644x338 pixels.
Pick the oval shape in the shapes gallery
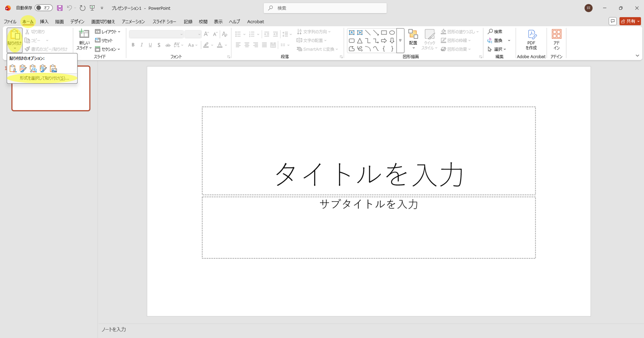point(392,33)
